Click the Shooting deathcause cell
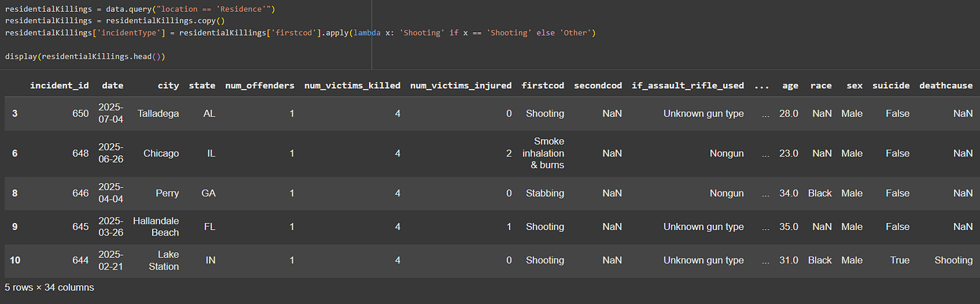Viewport: 980px width, 304px height. coord(953,260)
